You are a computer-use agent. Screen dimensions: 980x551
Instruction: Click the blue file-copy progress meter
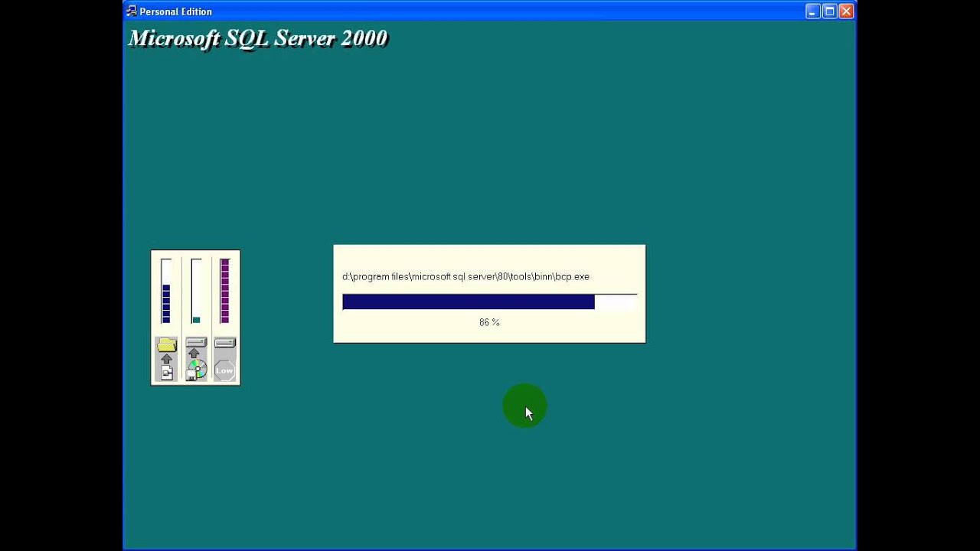(166, 291)
